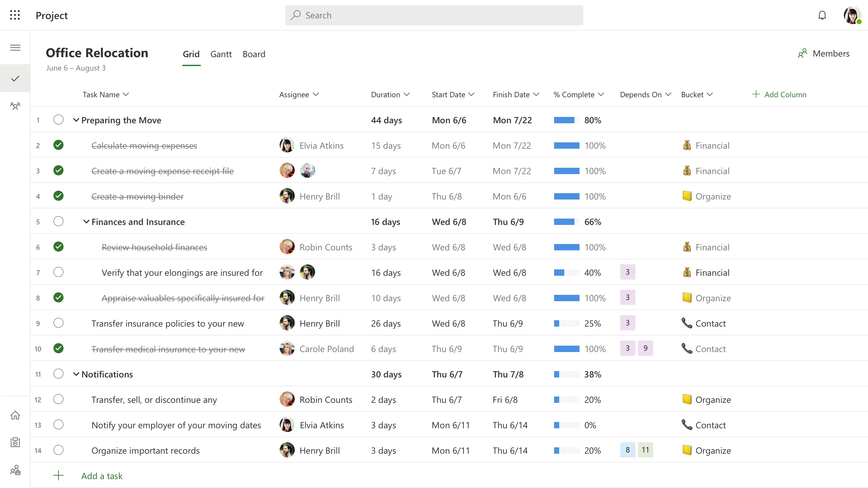Open the Members panel
Screen dimensions: 868x488
coord(824,54)
